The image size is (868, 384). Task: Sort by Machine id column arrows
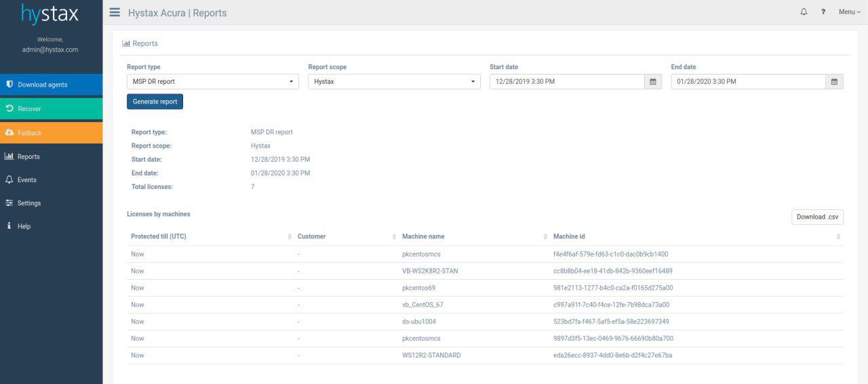click(838, 236)
